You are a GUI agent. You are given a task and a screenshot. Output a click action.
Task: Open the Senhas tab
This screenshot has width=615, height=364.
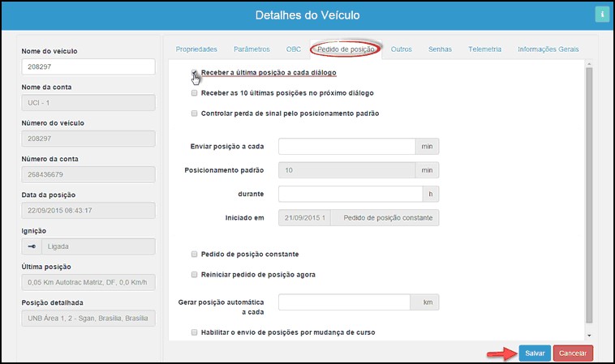(441, 49)
